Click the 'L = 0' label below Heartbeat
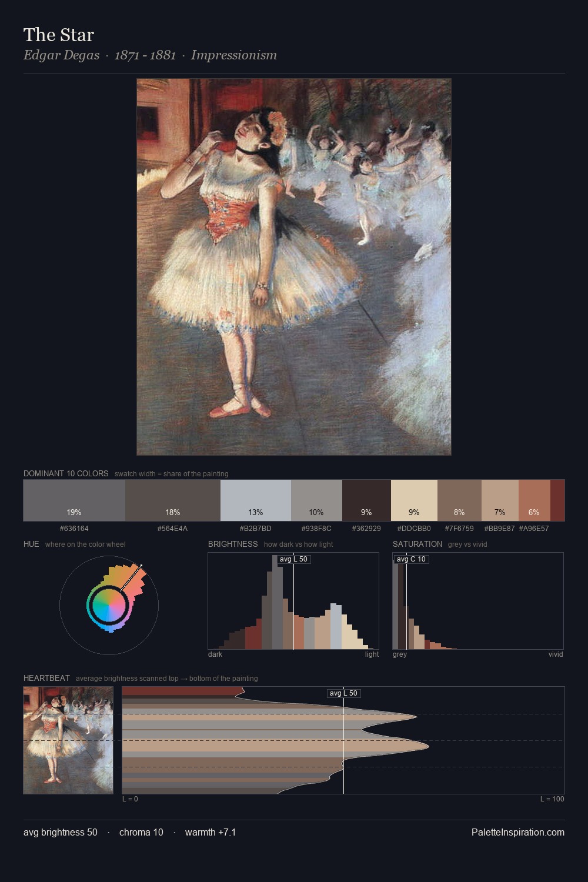The height and width of the screenshot is (882, 588). 130,799
